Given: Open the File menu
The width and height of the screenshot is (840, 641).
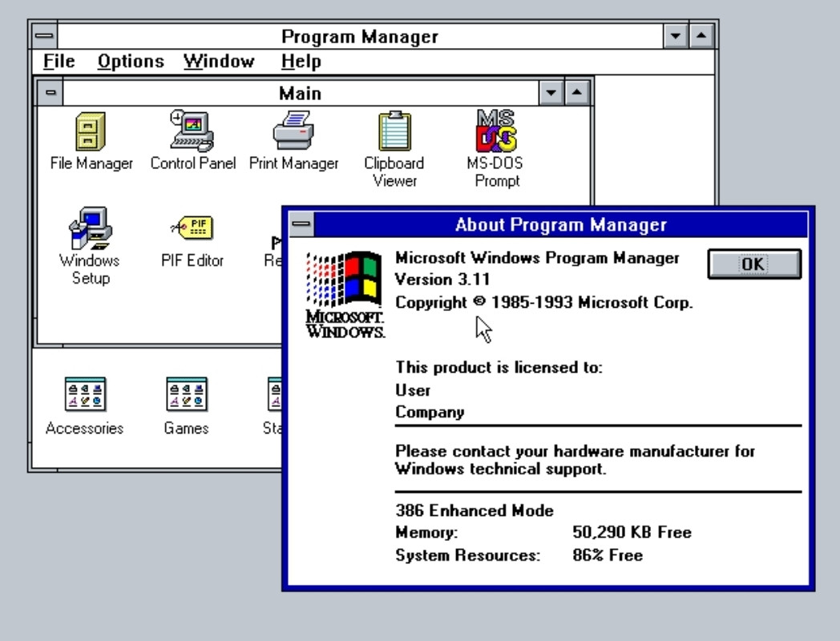Looking at the screenshot, I should point(59,61).
